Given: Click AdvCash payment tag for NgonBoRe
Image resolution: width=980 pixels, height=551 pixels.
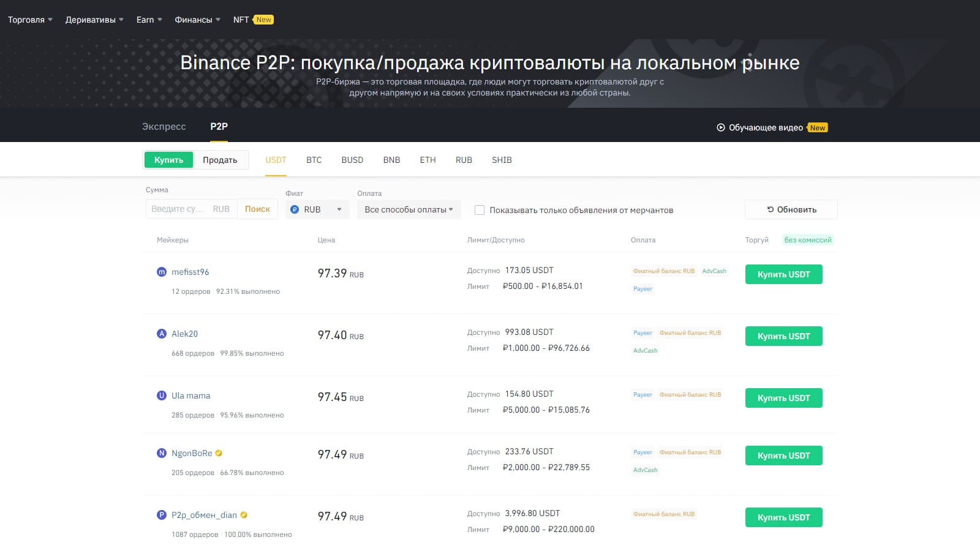Looking at the screenshot, I should (x=645, y=470).
